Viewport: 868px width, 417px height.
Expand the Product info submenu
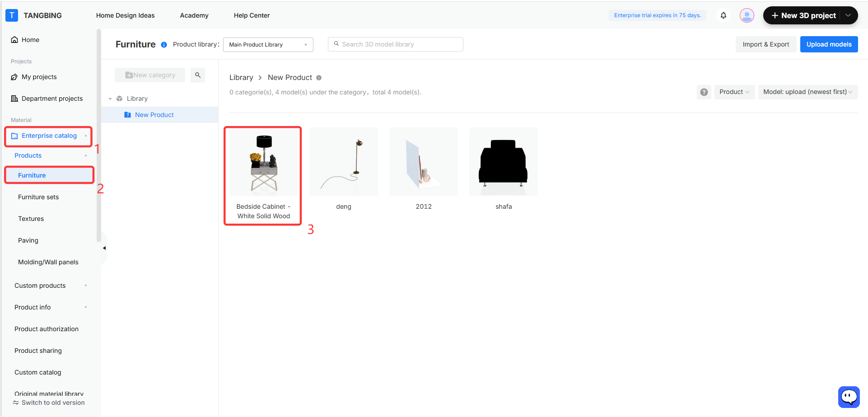pos(86,308)
